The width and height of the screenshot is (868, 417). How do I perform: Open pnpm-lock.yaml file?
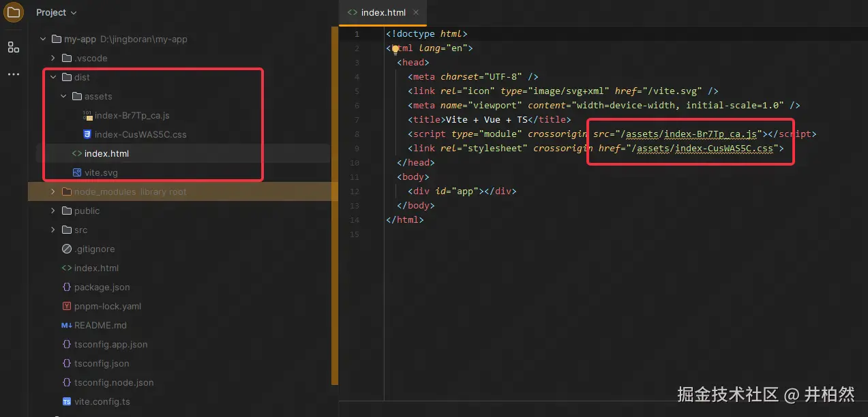point(108,306)
